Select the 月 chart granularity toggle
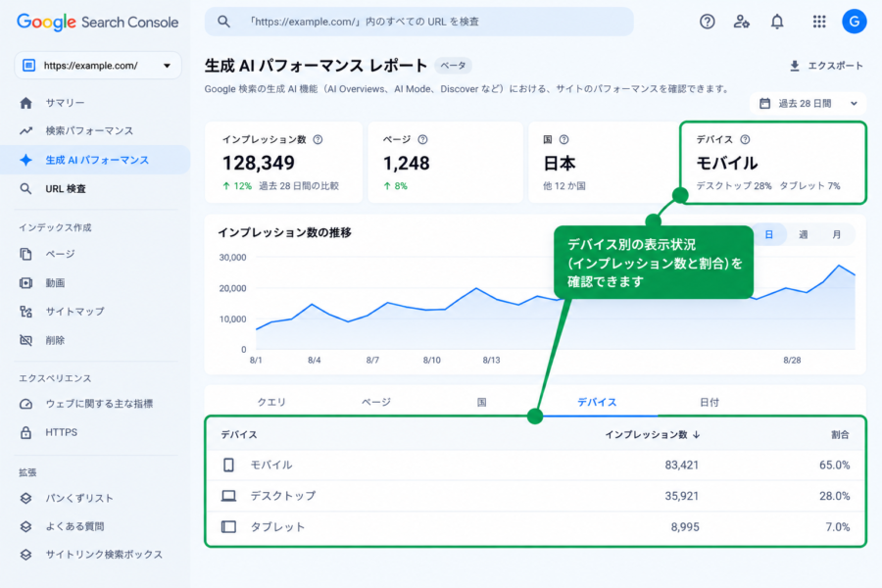The image size is (882, 588). point(837,234)
